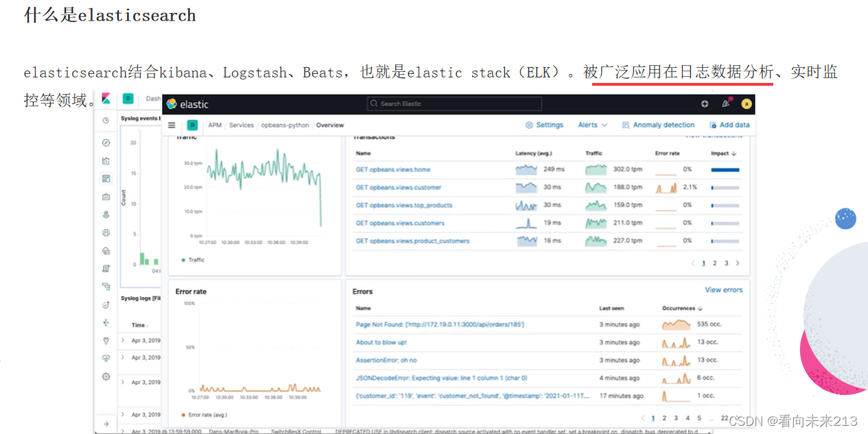Image resolution: width=868 pixels, height=434 pixels.
Task: Click the Kibana logo in back window
Action: pos(106,99)
